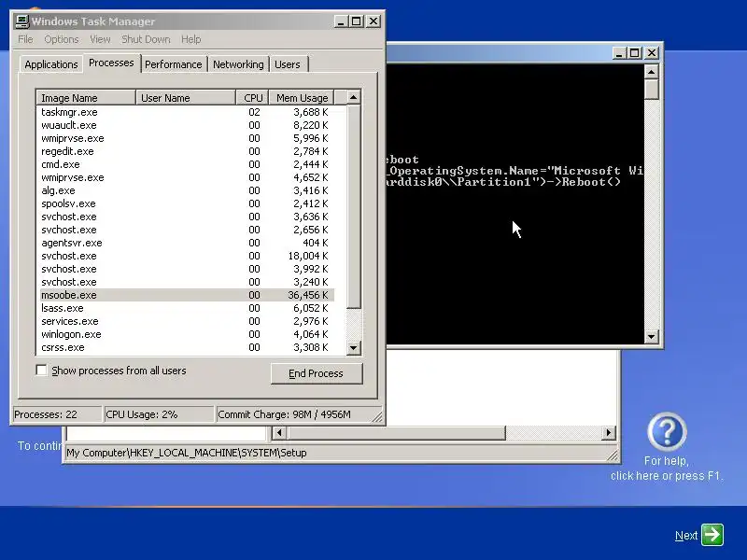Click Registry Editor horizontal scroll left arrow
Viewport: 747px width, 560px height.
point(279,433)
